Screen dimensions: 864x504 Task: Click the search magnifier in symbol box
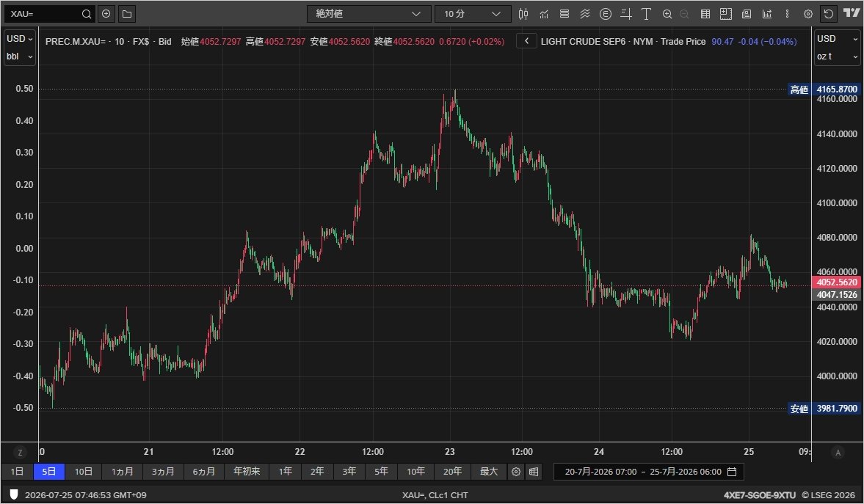tap(87, 14)
